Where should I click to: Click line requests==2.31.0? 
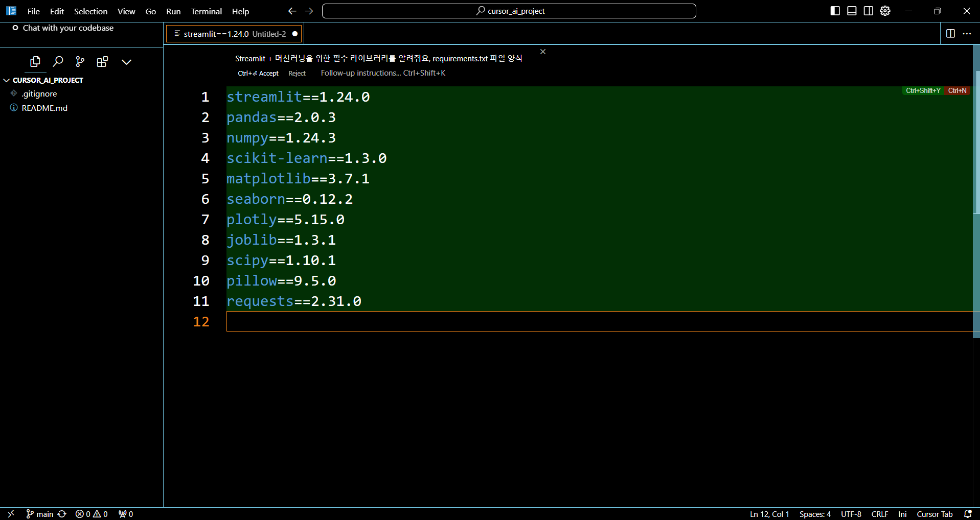294,301
